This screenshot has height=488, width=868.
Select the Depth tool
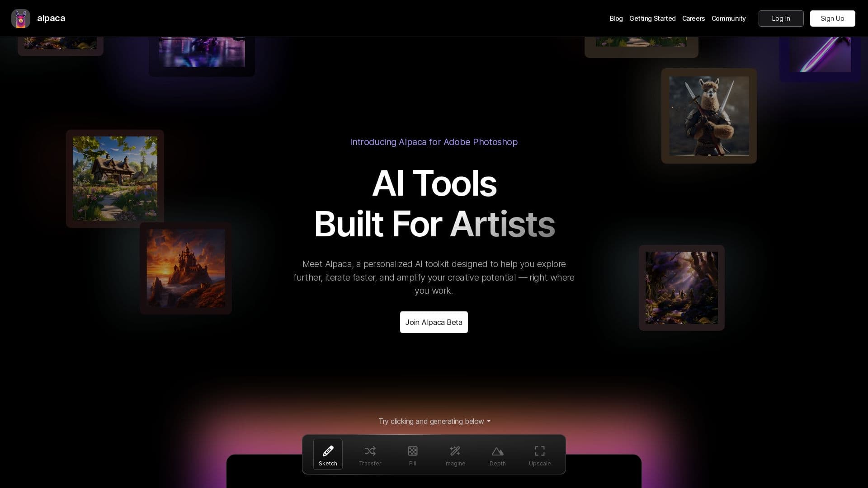497,455
